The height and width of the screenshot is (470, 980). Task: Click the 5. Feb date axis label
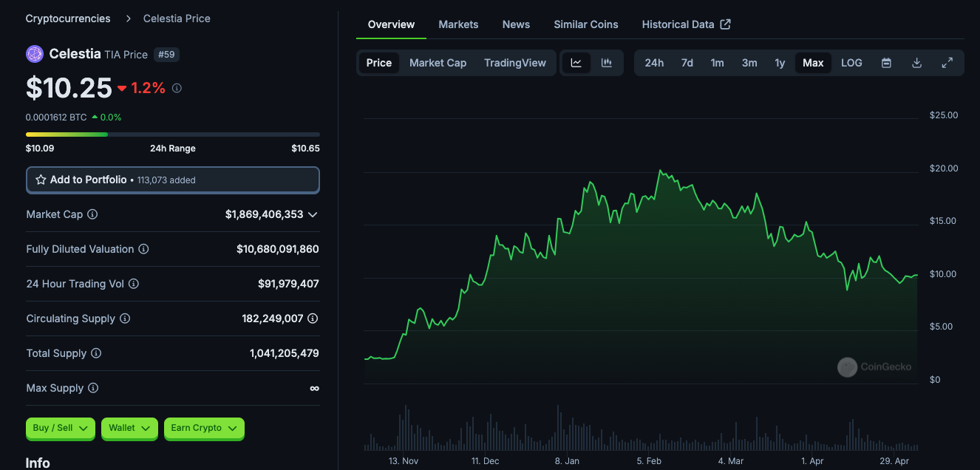tap(648, 460)
